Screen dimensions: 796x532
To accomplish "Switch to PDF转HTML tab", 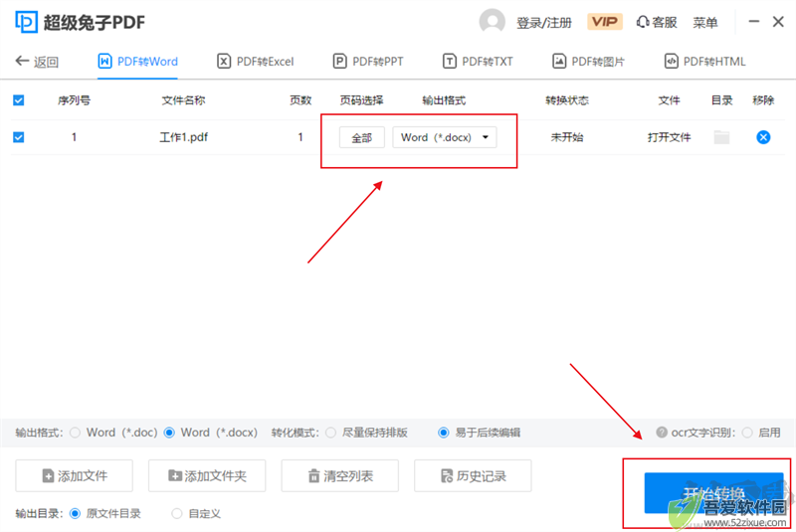I will tap(705, 62).
